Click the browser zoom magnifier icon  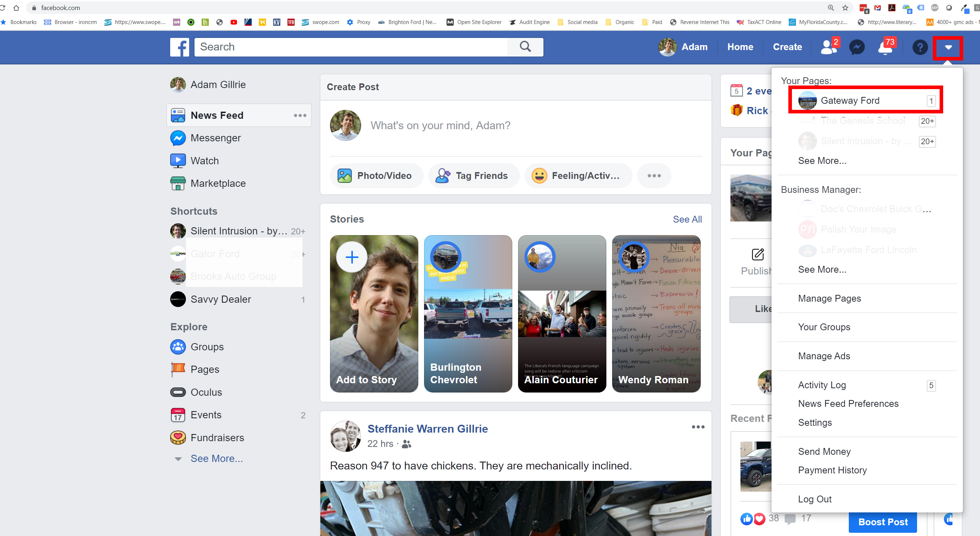pos(831,8)
